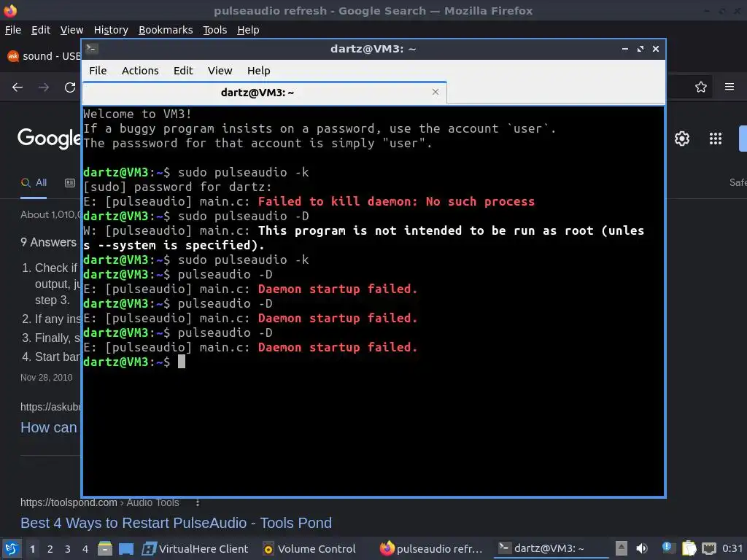Open result options next to toolspond.com

click(x=198, y=502)
